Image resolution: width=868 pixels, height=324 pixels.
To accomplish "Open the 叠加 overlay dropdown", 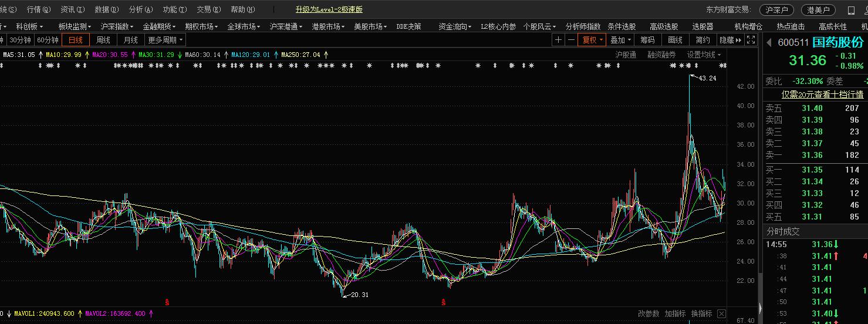I will (x=621, y=40).
